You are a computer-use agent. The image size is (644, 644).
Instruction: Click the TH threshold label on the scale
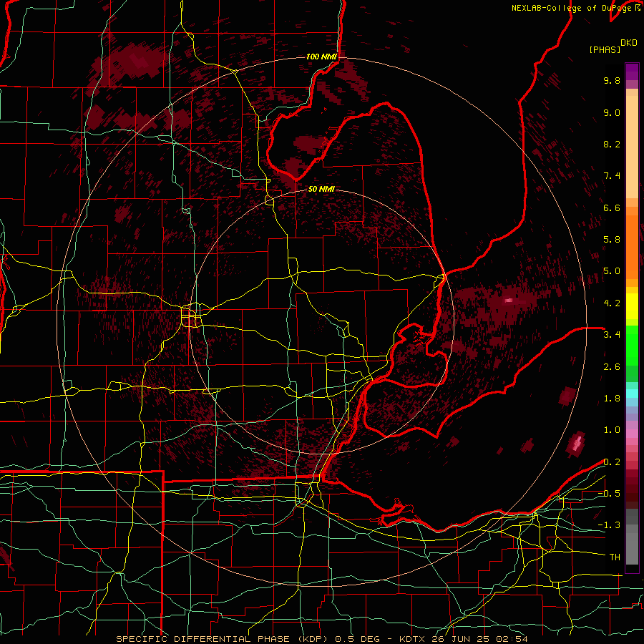click(x=615, y=557)
